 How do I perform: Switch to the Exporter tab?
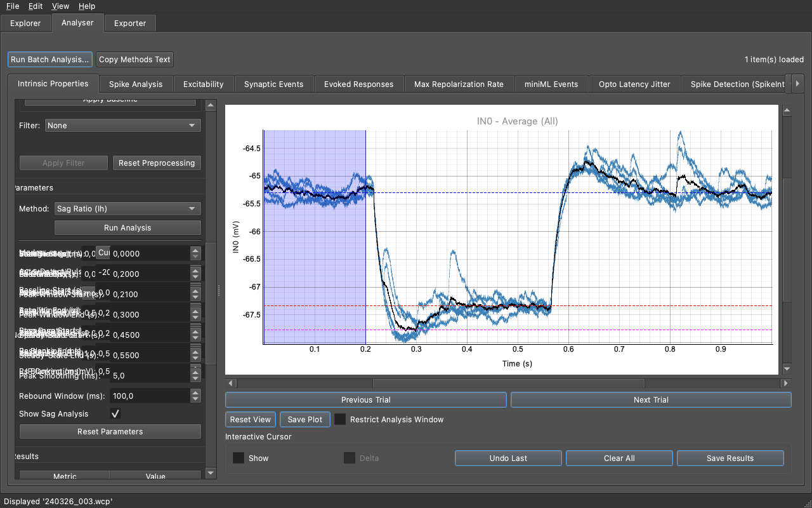(x=130, y=23)
